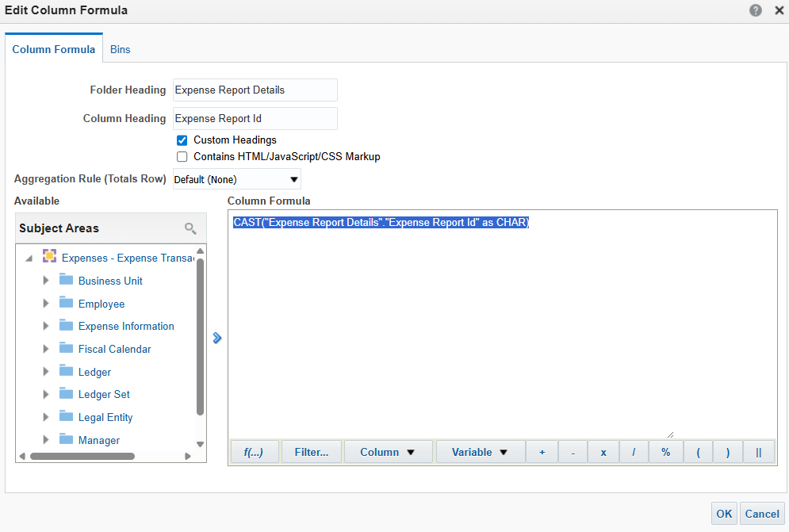Insert the divide slash operator

tap(634, 452)
